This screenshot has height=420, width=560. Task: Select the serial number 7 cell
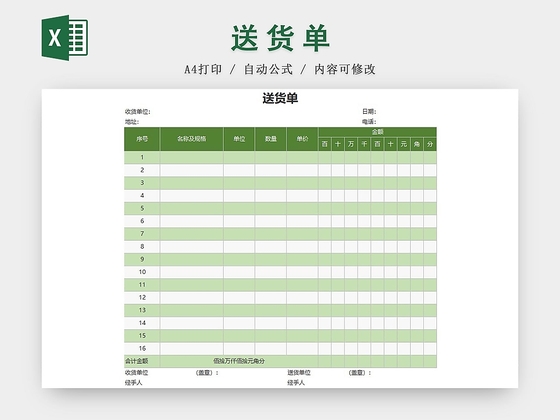click(142, 234)
